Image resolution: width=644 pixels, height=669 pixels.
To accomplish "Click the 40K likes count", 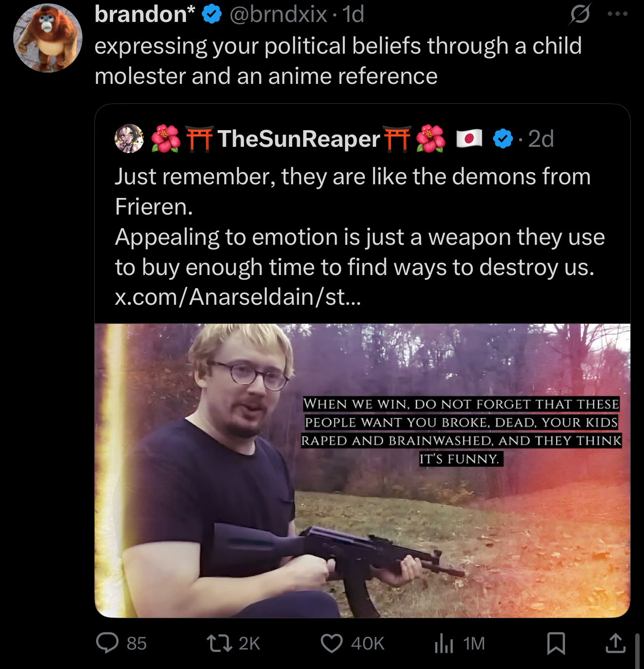I will tap(368, 643).
